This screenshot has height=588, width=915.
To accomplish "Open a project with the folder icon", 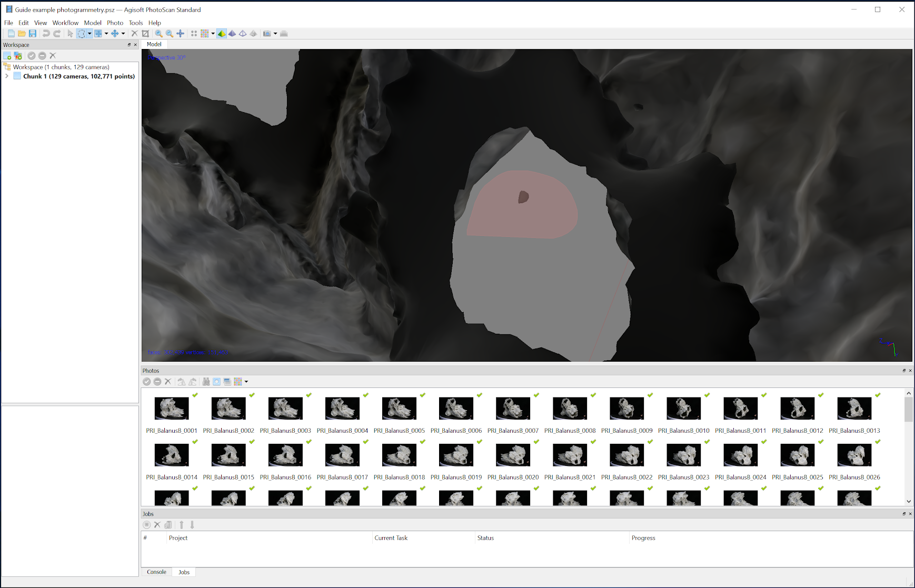I will (x=22, y=34).
